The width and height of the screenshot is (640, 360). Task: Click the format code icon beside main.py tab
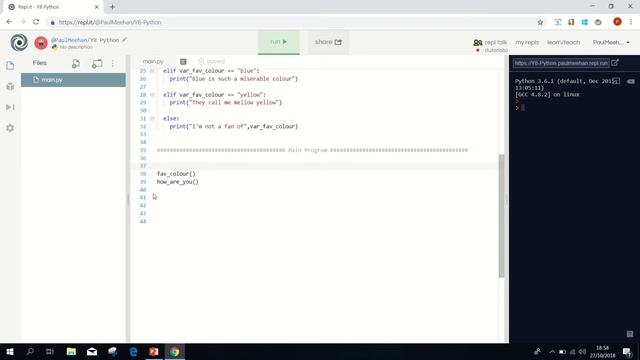[x=183, y=61]
